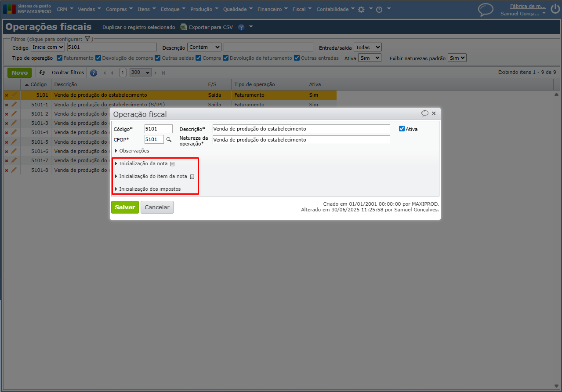562x392 pixels.
Task: Sort the grid by Código column header
Action: click(36, 84)
